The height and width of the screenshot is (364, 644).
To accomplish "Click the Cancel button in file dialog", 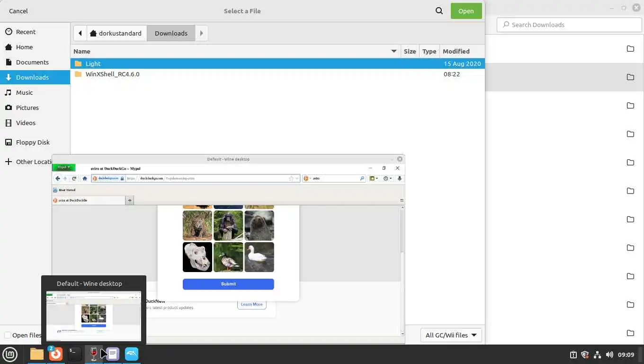I will click(x=18, y=11).
